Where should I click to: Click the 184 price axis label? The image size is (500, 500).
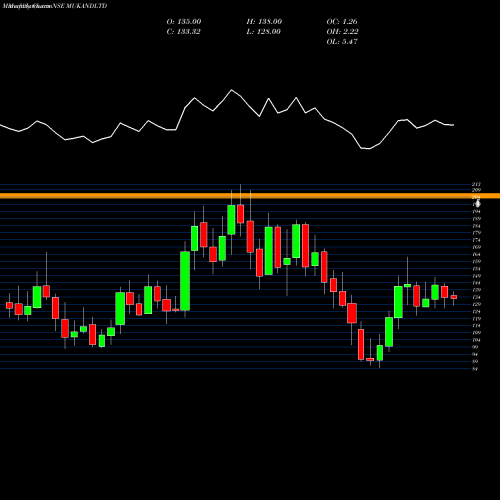pos(476,226)
